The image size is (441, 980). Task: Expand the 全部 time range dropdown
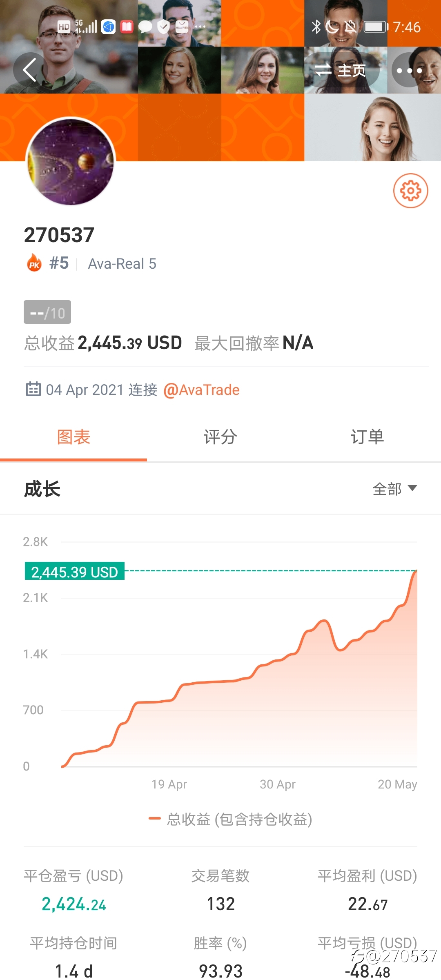click(394, 489)
